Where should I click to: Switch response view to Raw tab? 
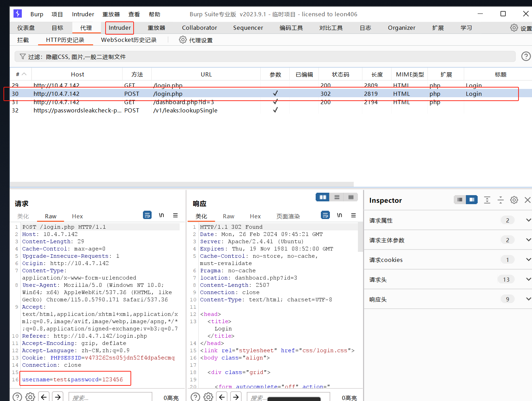coord(228,216)
